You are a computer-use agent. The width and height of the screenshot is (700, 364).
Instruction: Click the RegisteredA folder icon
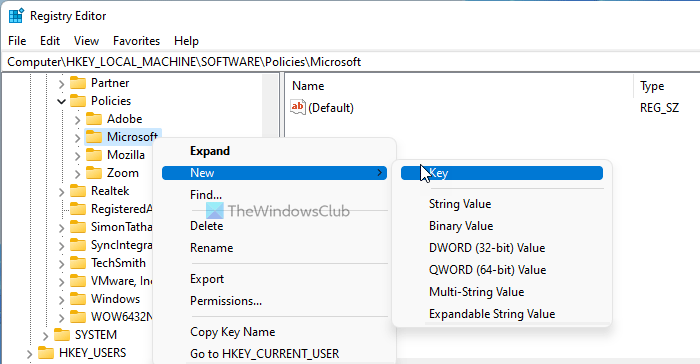tap(78, 209)
